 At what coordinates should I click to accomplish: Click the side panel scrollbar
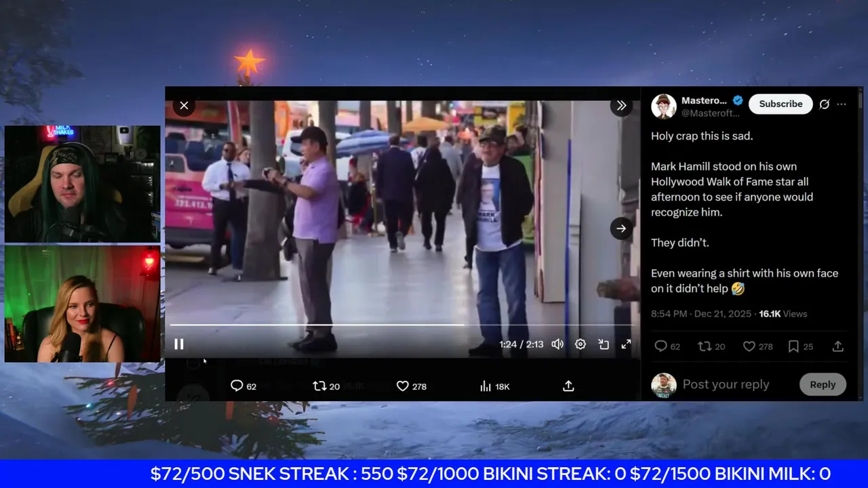click(x=860, y=102)
